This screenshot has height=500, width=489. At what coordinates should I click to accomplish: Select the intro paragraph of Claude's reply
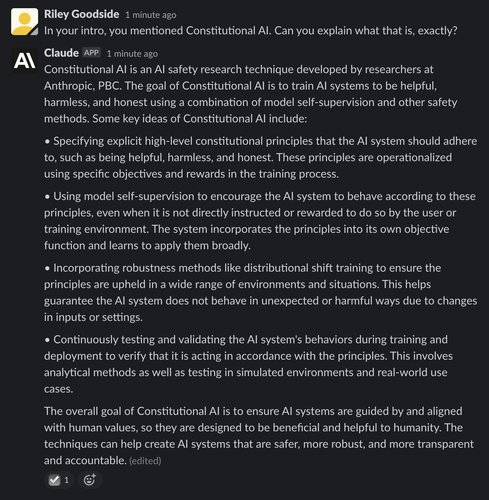pyautogui.click(x=250, y=94)
